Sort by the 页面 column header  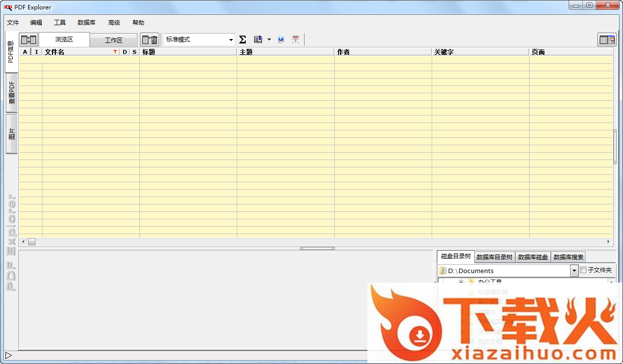pos(571,52)
